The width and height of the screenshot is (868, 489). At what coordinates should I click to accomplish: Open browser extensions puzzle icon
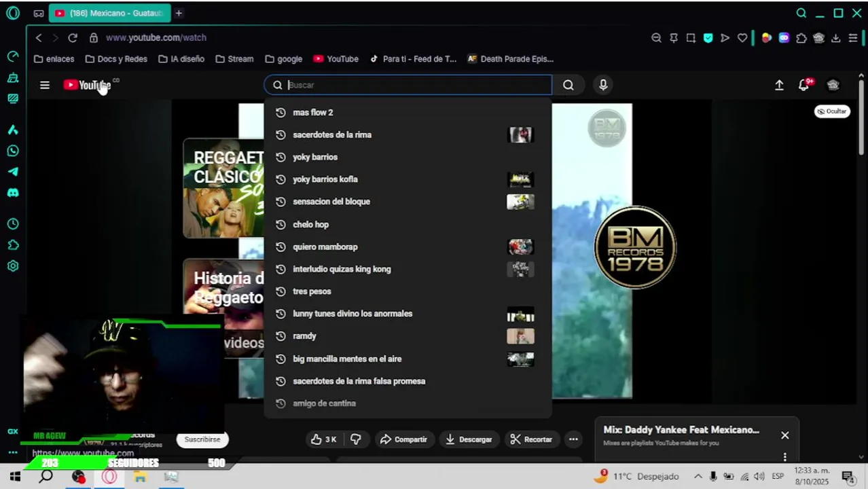click(x=801, y=38)
